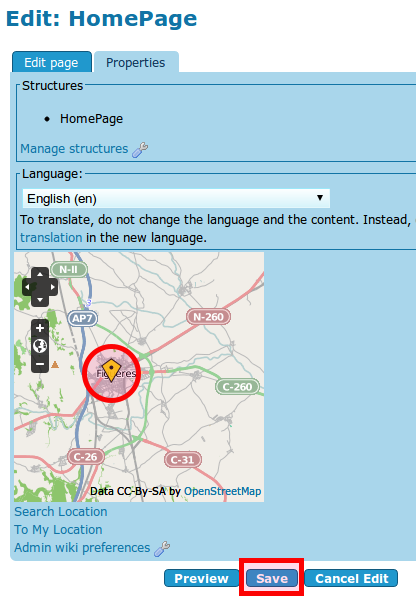Screen dimensions: 416x603
Task: Click the Preview button
Action: coord(201,578)
